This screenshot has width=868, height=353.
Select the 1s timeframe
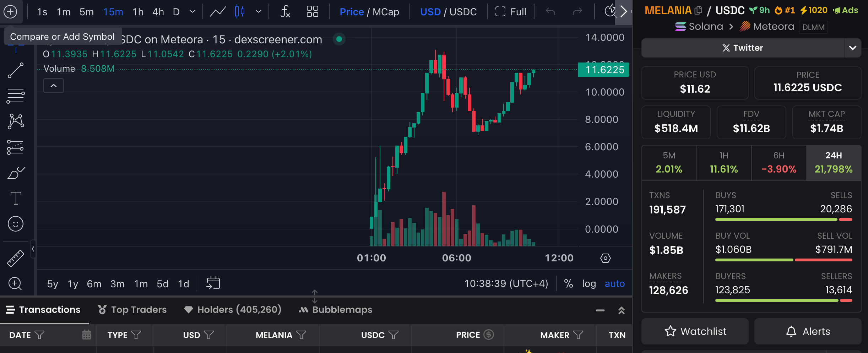click(42, 12)
